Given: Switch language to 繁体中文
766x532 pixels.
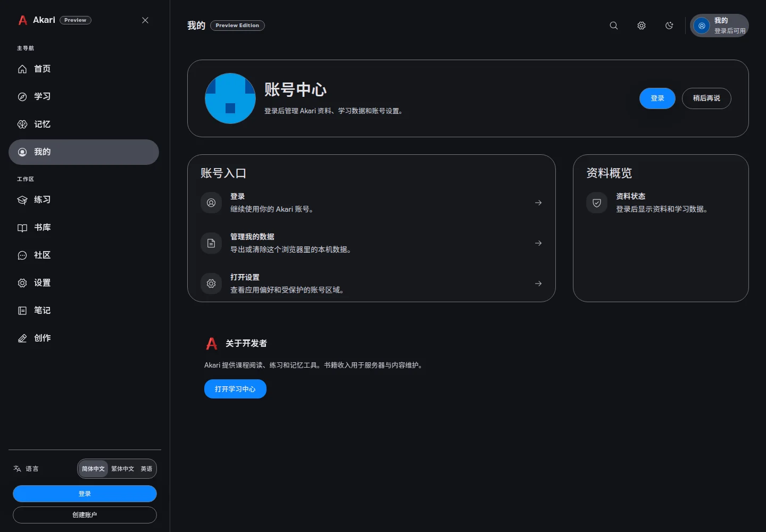Looking at the screenshot, I should coord(122,469).
